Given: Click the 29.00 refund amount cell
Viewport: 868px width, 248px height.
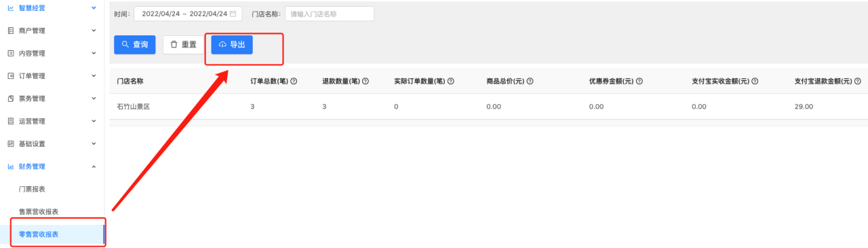Looking at the screenshot, I should (804, 107).
